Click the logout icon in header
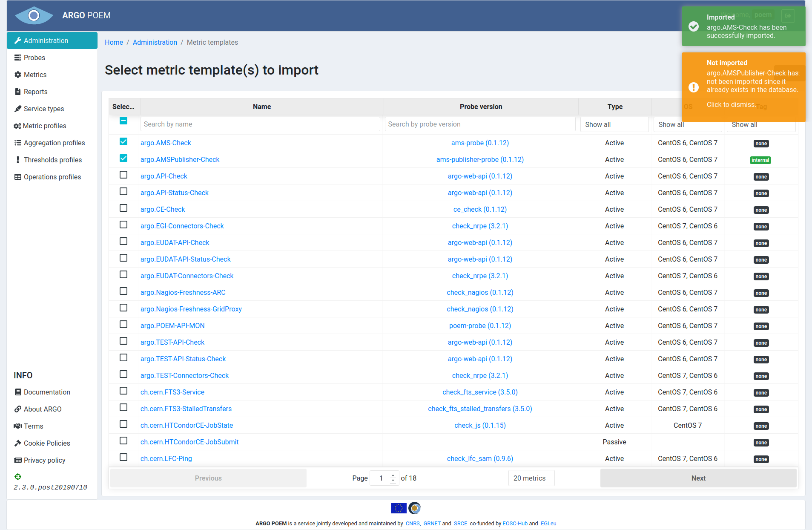 (x=788, y=16)
